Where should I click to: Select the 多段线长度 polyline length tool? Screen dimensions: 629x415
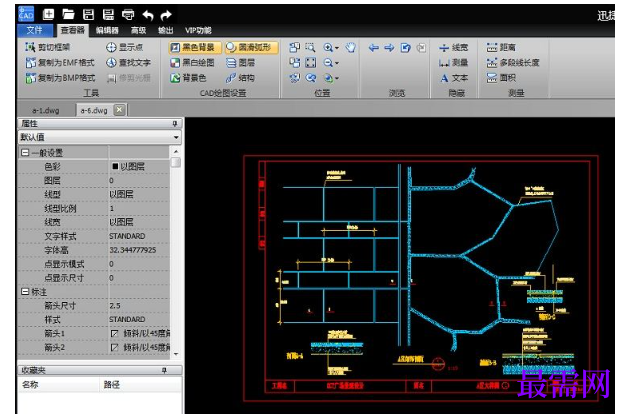click(x=513, y=63)
